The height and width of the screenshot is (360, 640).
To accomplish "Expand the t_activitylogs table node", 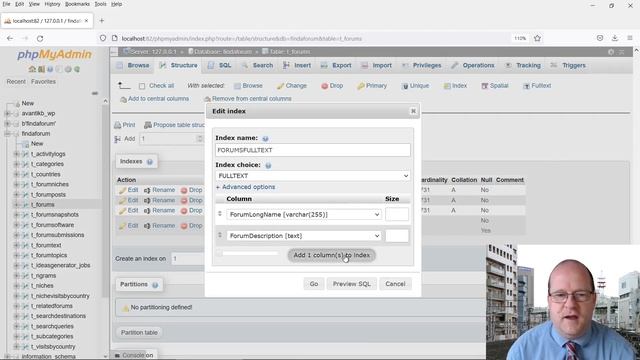I will pyautogui.click(x=16, y=154).
